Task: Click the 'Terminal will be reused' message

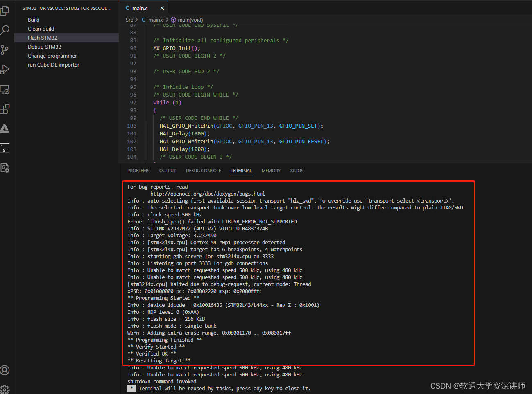Action: click(224, 389)
